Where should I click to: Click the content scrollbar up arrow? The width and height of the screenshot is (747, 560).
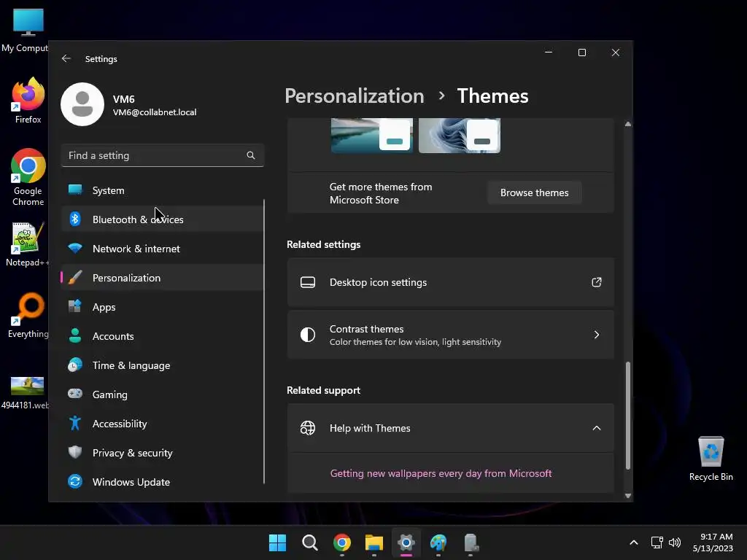coord(628,124)
